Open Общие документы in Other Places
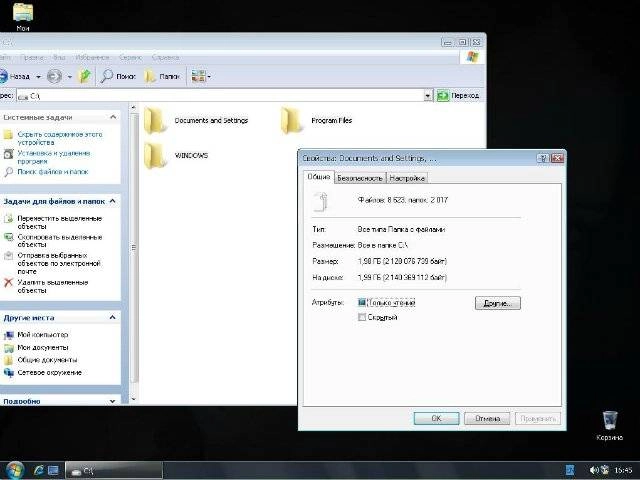 pos(47,360)
